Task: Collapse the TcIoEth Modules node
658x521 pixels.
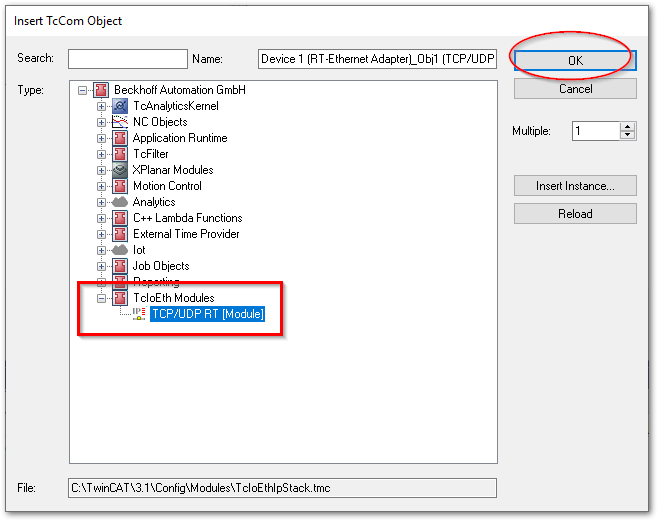Action: click(x=101, y=298)
